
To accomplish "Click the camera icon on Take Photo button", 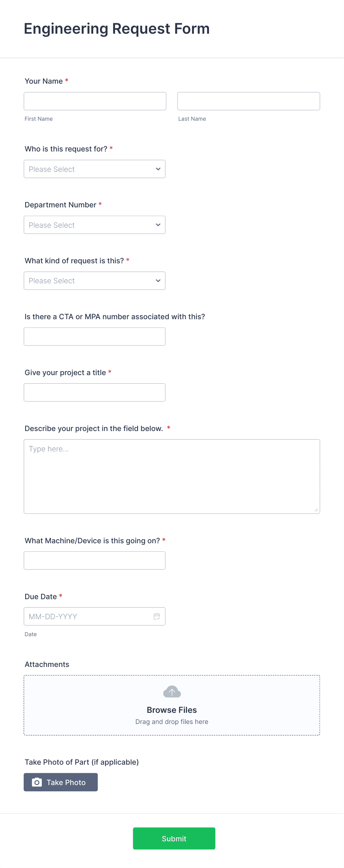I will (37, 782).
